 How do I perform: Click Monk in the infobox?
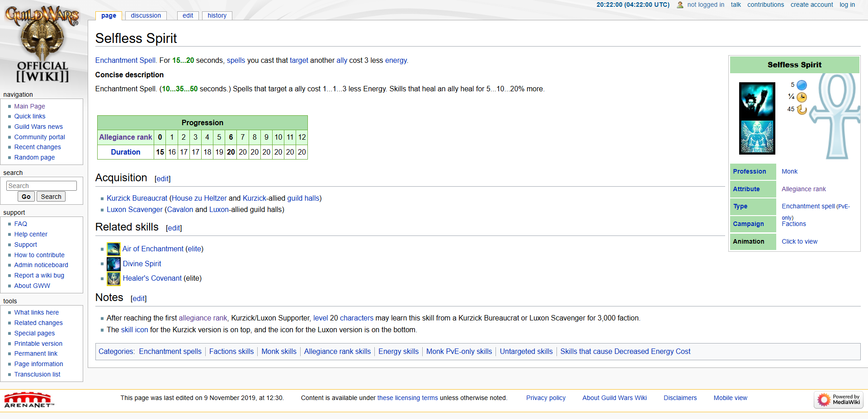(x=789, y=171)
